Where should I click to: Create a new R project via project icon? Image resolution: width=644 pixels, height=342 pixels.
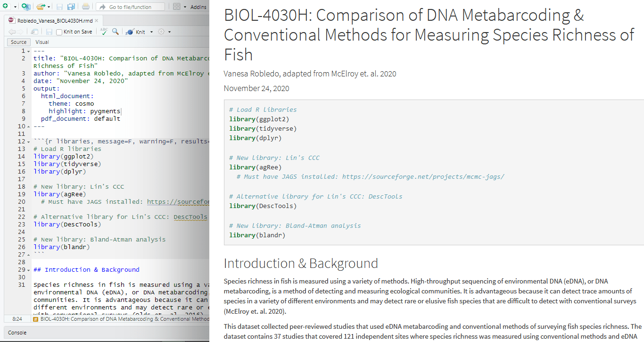coord(26,7)
